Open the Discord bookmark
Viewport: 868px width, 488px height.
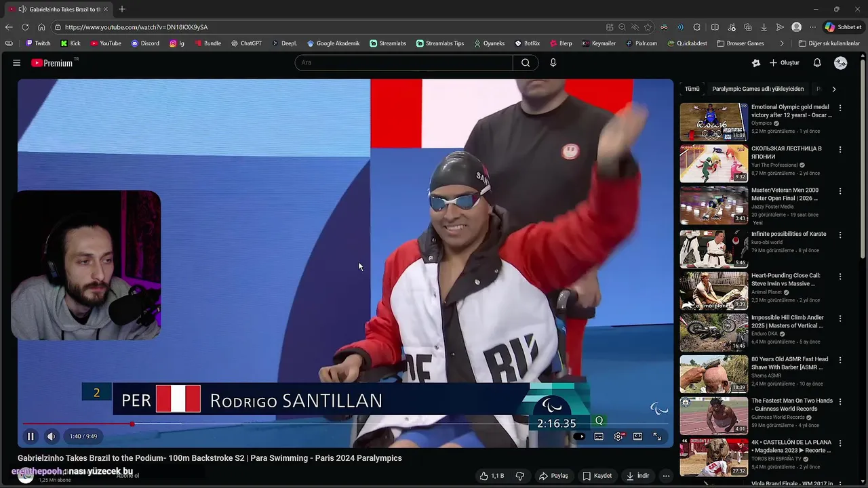tap(145, 43)
